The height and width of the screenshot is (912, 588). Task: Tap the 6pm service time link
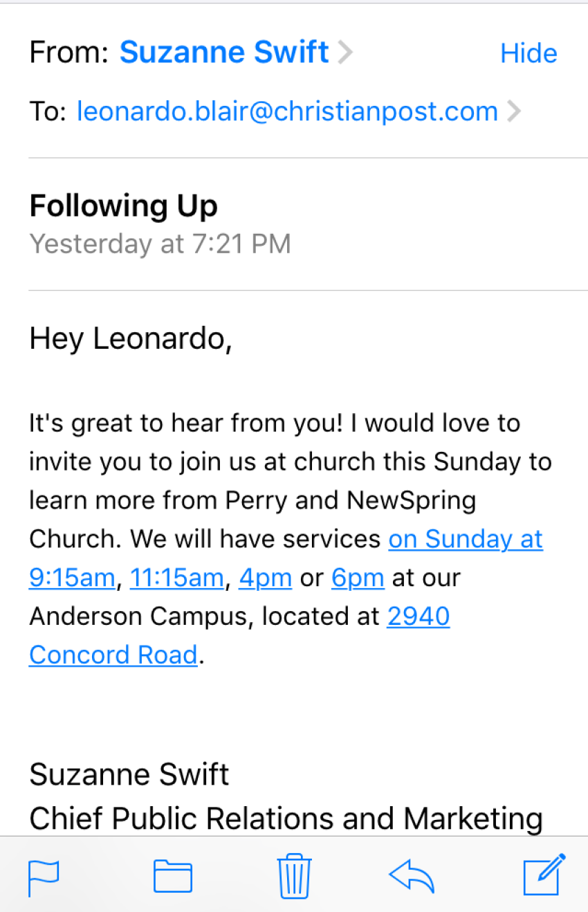point(358,578)
